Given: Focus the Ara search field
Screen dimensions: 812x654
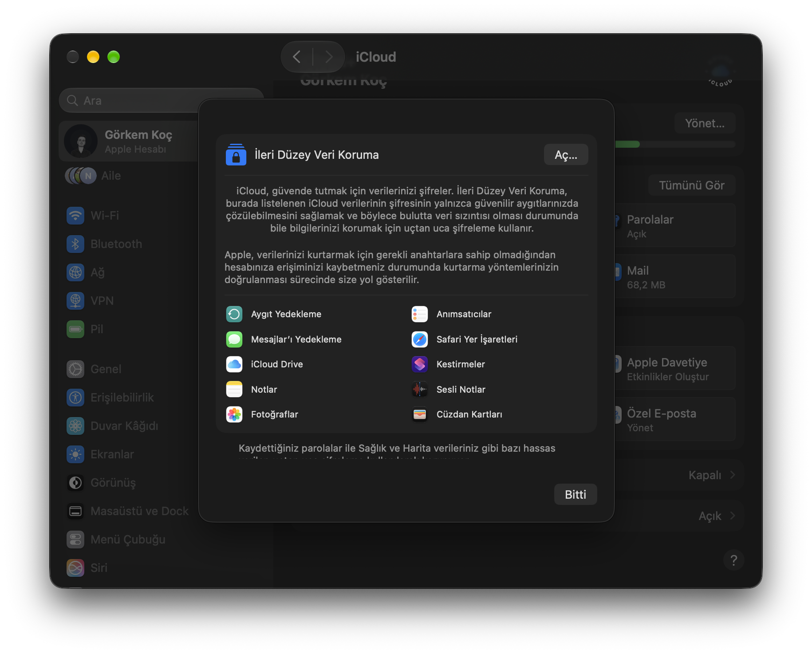Looking at the screenshot, I should click(x=162, y=101).
